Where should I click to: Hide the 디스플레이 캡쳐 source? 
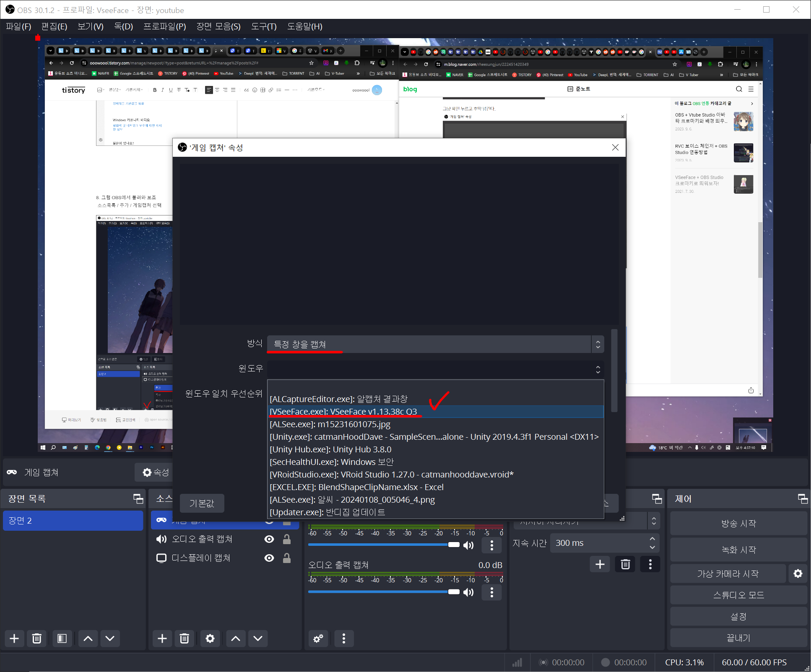(x=269, y=558)
